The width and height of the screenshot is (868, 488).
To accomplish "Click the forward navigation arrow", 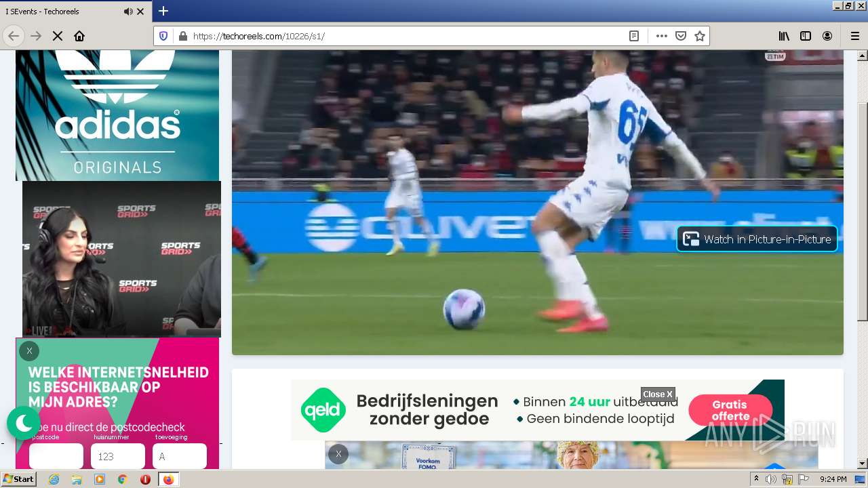I will coord(36,36).
